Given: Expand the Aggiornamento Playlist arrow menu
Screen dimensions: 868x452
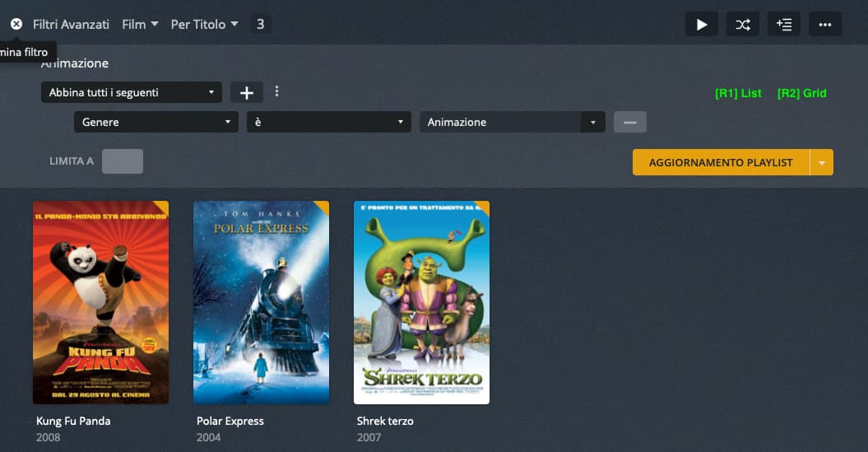Looking at the screenshot, I should pyautogui.click(x=821, y=162).
